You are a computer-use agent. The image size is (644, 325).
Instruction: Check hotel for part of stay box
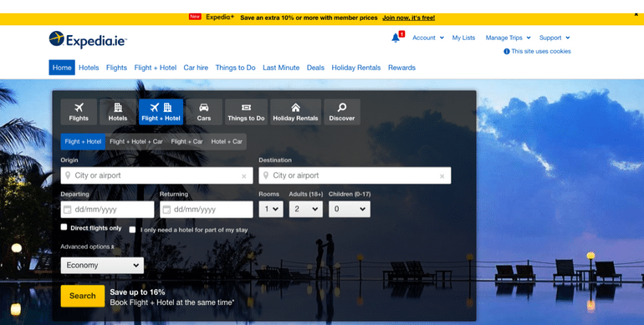tap(132, 230)
